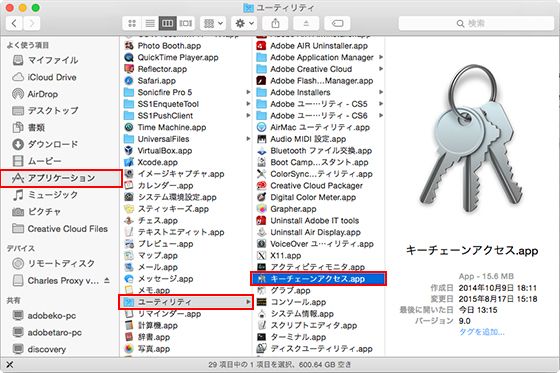Click the large Keychain Access keys preview
The image size is (560, 373).
tap(472, 139)
